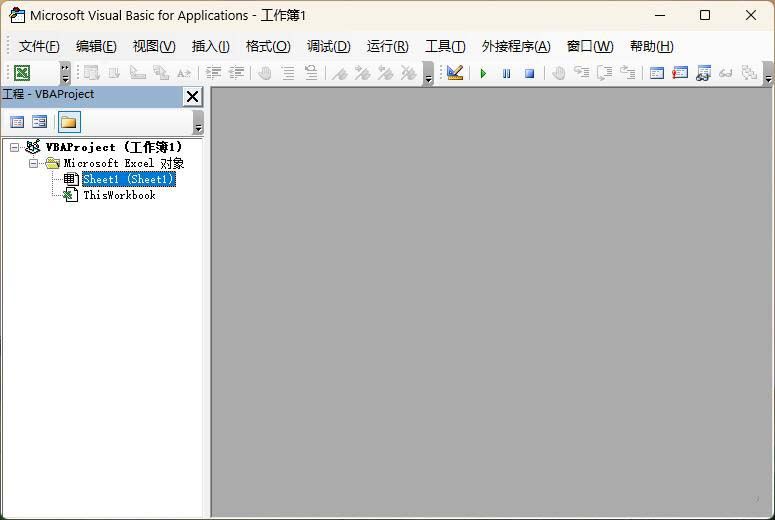Viewport: 775px width, 520px height.
Task: Open Standard toolbar options dropdown
Action: pyautogui.click(x=65, y=73)
